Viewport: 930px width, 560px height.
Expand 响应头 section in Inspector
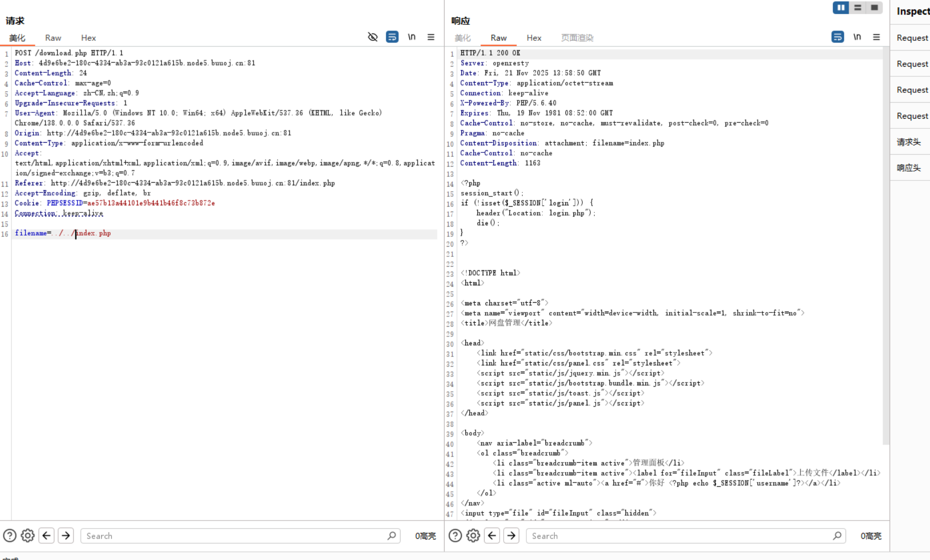pos(908,168)
